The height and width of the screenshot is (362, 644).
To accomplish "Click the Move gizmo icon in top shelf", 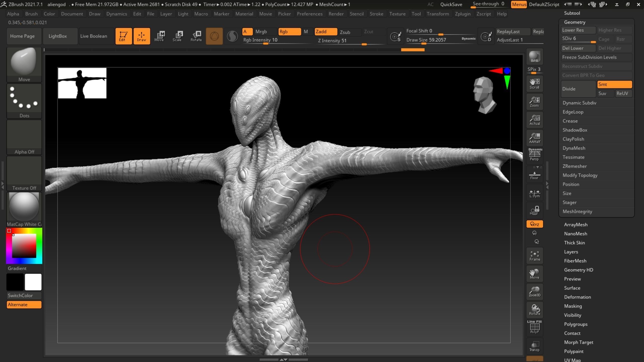I will click(159, 36).
